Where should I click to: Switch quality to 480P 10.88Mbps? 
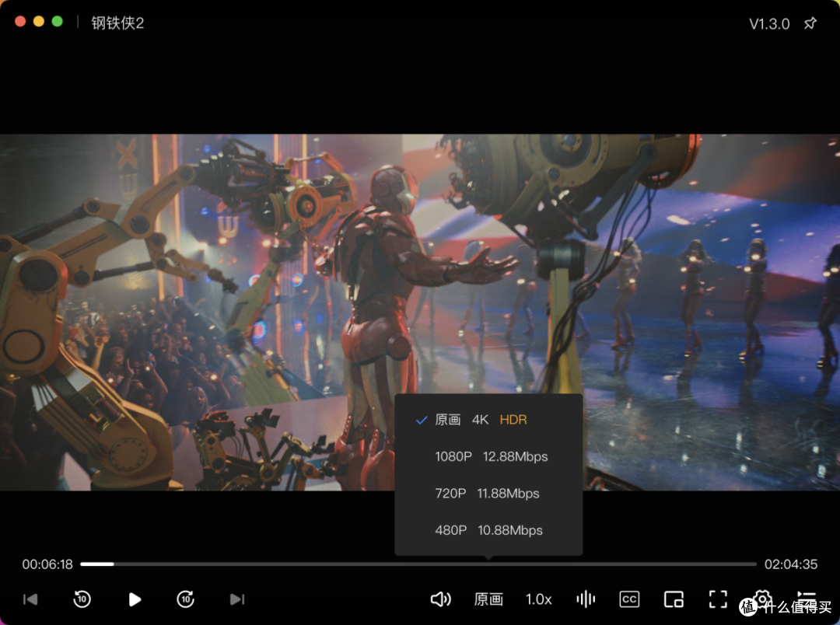(488, 530)
